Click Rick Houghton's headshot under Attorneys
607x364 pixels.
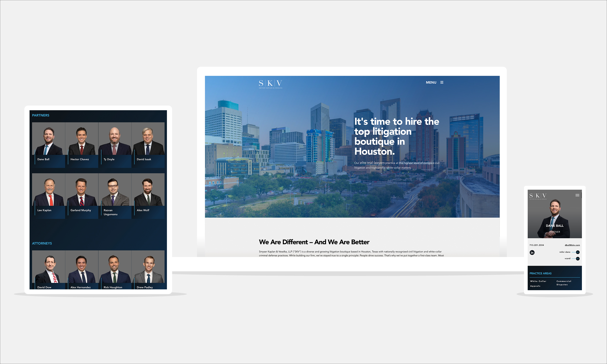(115, 269)
